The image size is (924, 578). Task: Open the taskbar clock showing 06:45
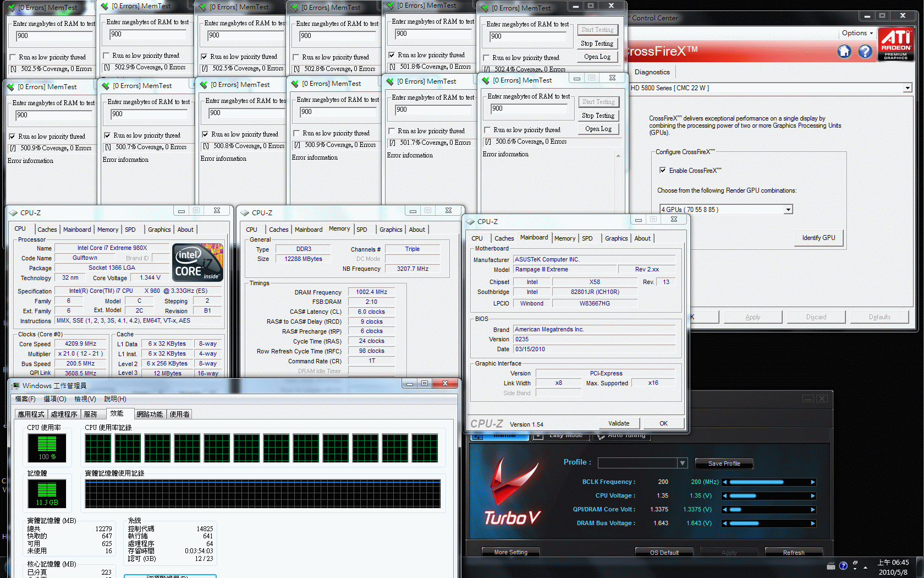(893, 567)
